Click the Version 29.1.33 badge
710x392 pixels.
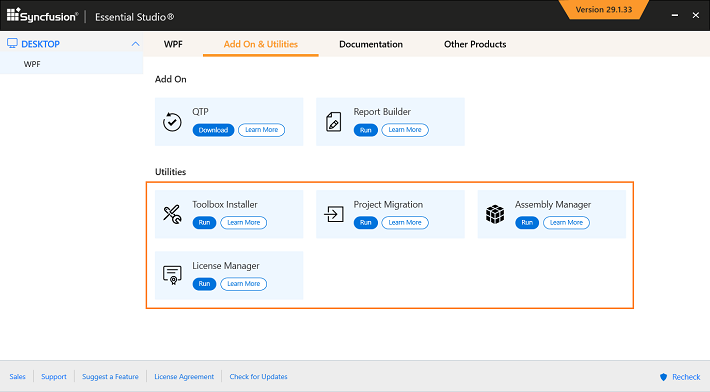coord(604,10)
